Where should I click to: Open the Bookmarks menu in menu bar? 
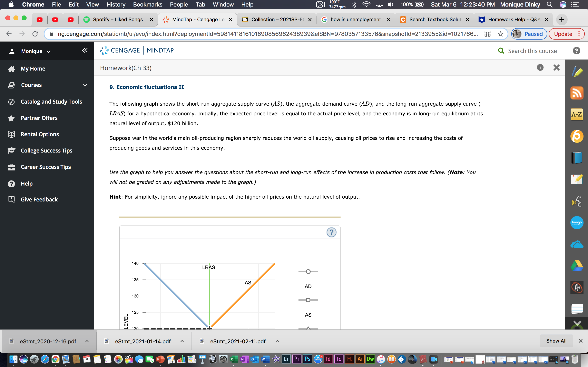147,4
